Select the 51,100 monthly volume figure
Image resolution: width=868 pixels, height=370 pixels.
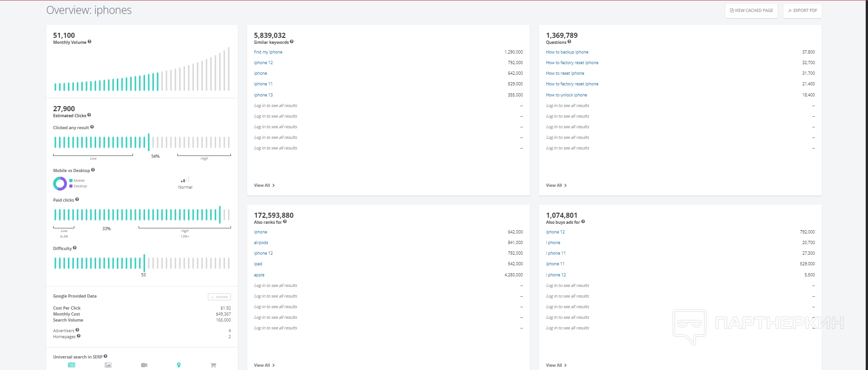coord(64,35)
